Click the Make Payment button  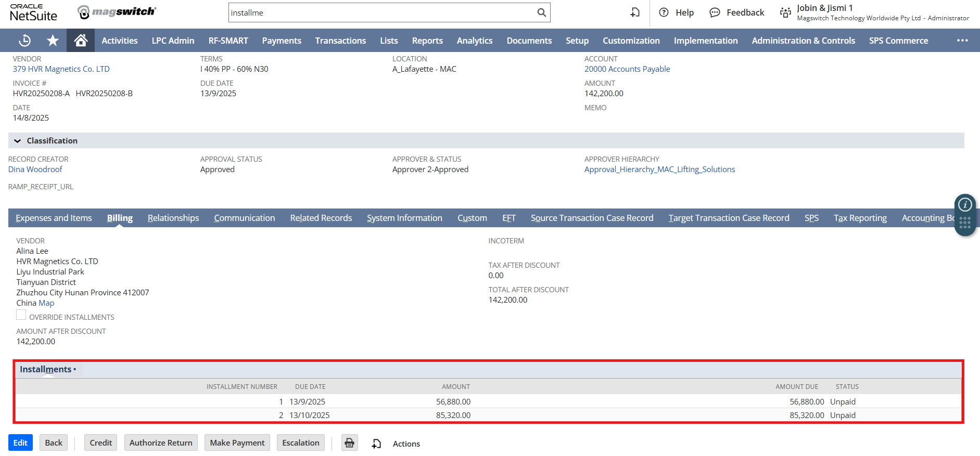[x=237, y=443]
